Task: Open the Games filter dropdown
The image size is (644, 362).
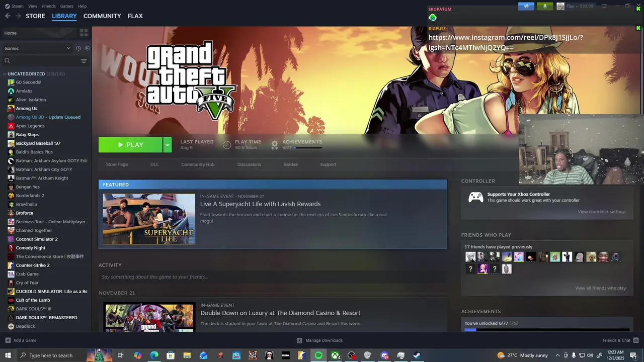Action: click(x=38, y=48)
